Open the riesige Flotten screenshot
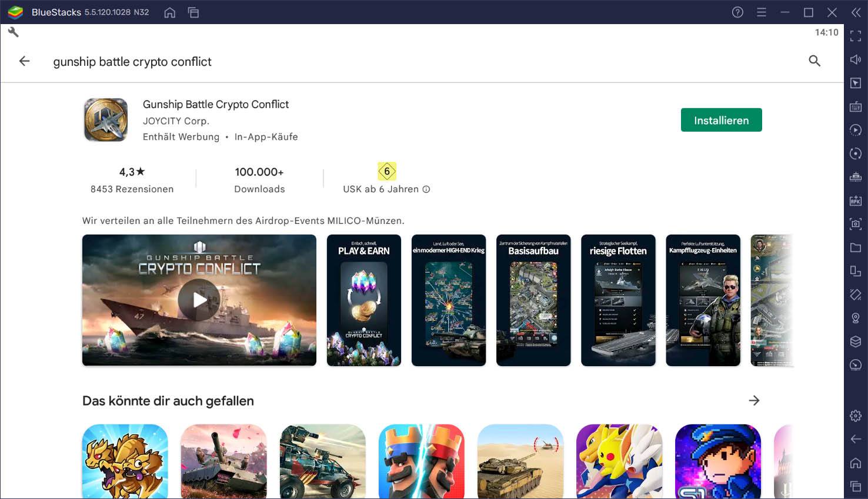868x499 pixels. 618,300
